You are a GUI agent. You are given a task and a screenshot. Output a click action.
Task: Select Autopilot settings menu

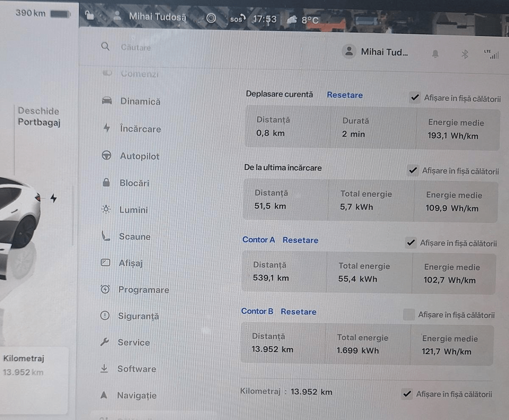[140, 156]
